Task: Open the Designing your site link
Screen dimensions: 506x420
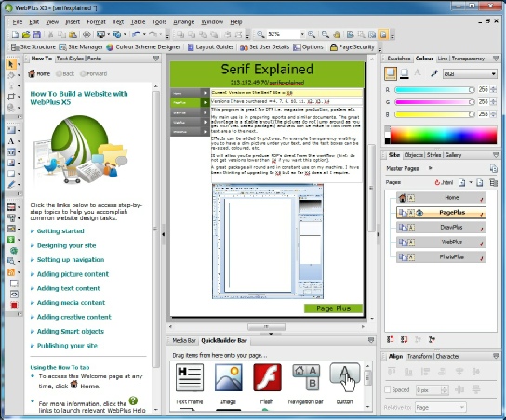Action: click(x=66, y=245)
